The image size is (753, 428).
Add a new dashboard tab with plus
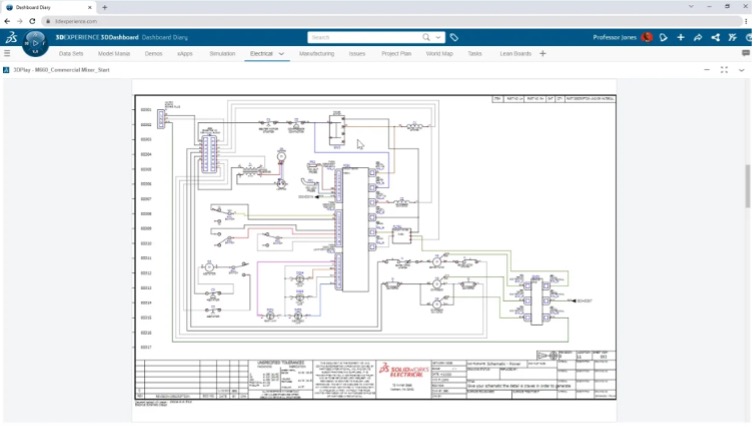pyautogui.click(x=543, y=53)
